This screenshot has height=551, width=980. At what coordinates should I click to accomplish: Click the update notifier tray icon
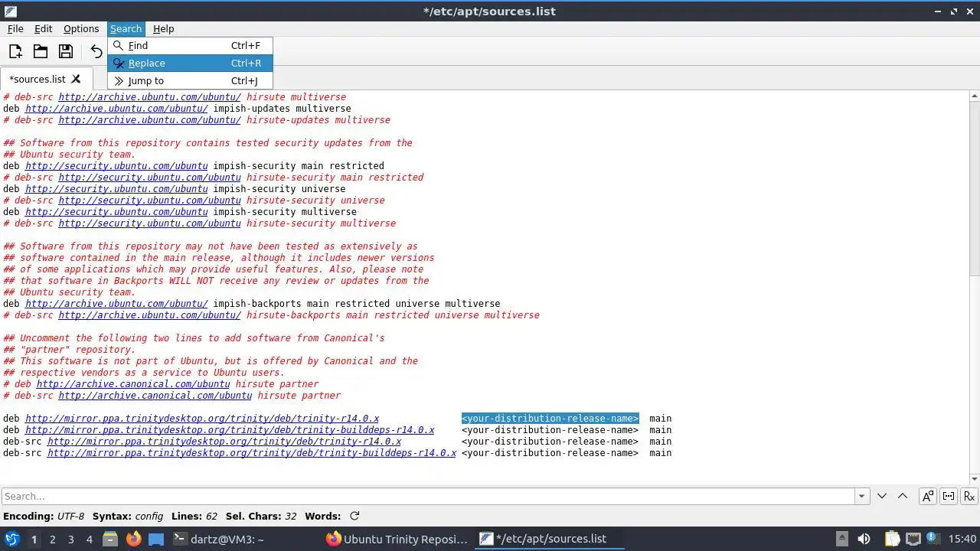click(933, 539)
